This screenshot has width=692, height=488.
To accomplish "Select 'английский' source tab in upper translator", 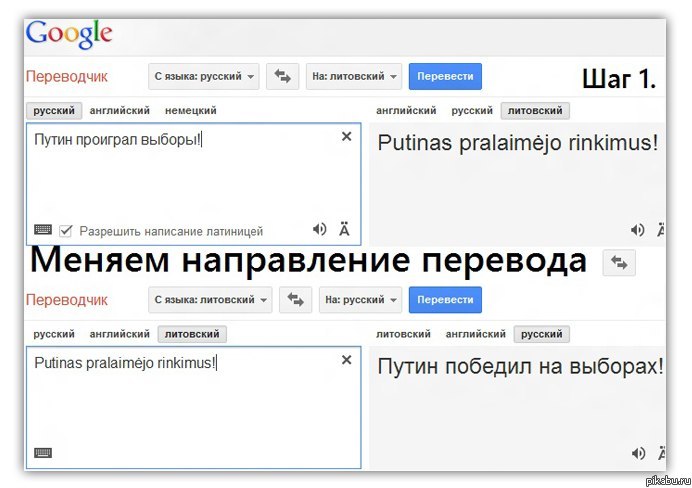I will 120,110.
